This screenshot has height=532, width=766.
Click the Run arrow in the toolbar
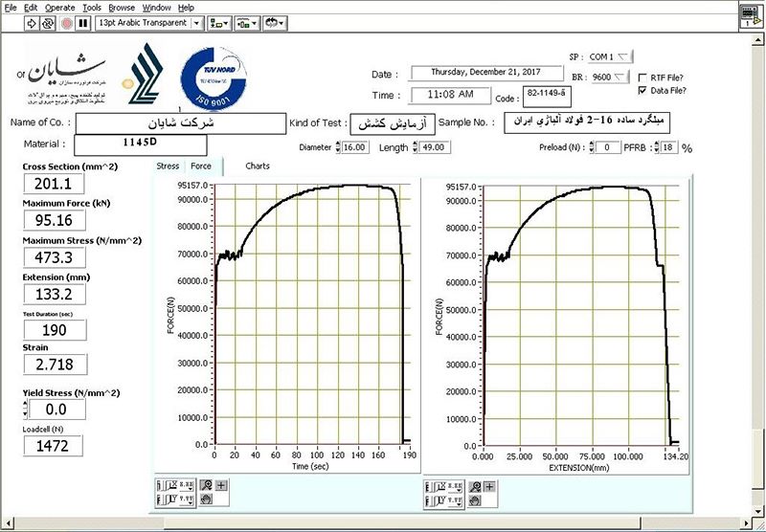click(x=31, y=22)
